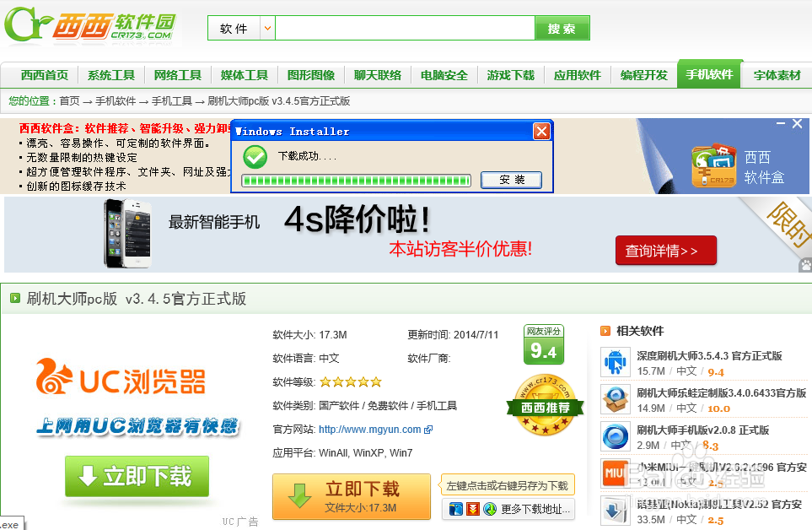Open the 图形图像 category tab
Viewport: 812px width, 530px height.
(x=311, y=75)
